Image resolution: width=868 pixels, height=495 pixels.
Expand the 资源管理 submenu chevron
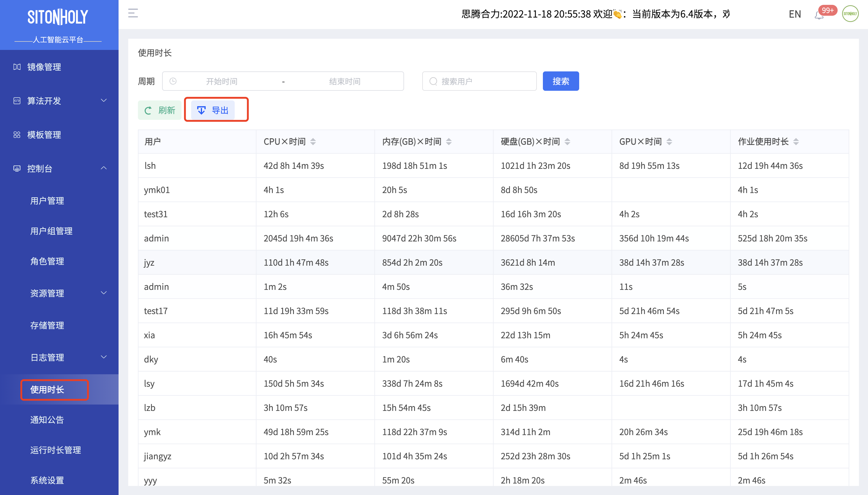(104, 293)
